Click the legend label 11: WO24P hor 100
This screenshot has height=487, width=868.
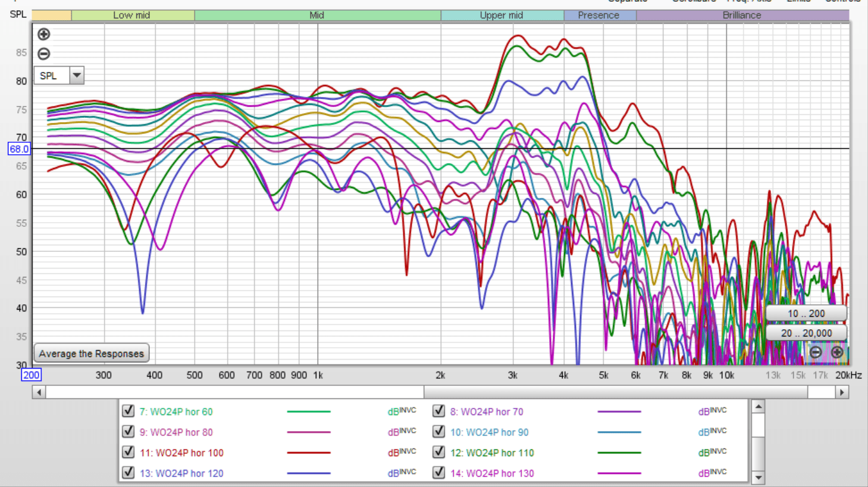point(181,453)
